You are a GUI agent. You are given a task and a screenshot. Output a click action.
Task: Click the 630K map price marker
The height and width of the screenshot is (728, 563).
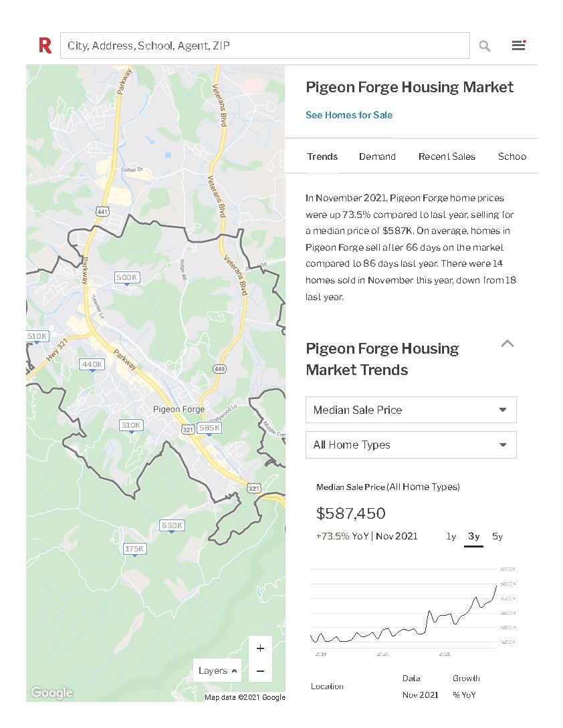172,525
